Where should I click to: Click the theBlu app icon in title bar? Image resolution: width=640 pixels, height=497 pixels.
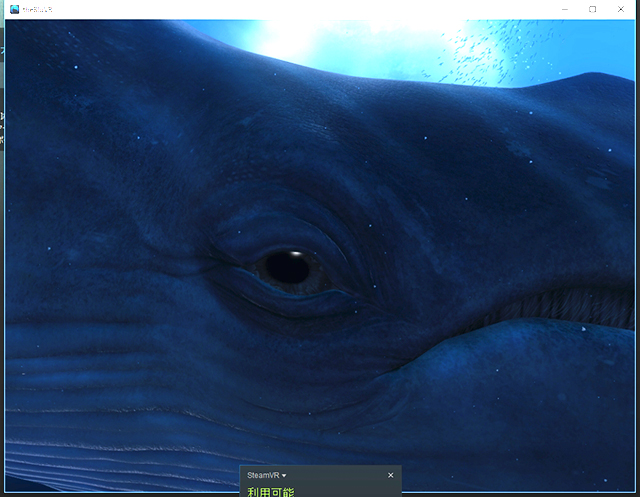point(13,9)
